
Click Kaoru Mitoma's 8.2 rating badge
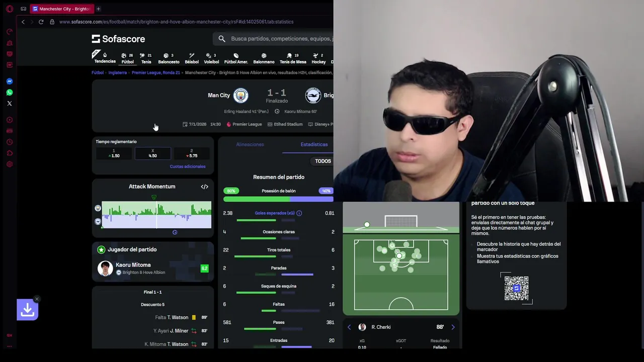click(204, 268)
